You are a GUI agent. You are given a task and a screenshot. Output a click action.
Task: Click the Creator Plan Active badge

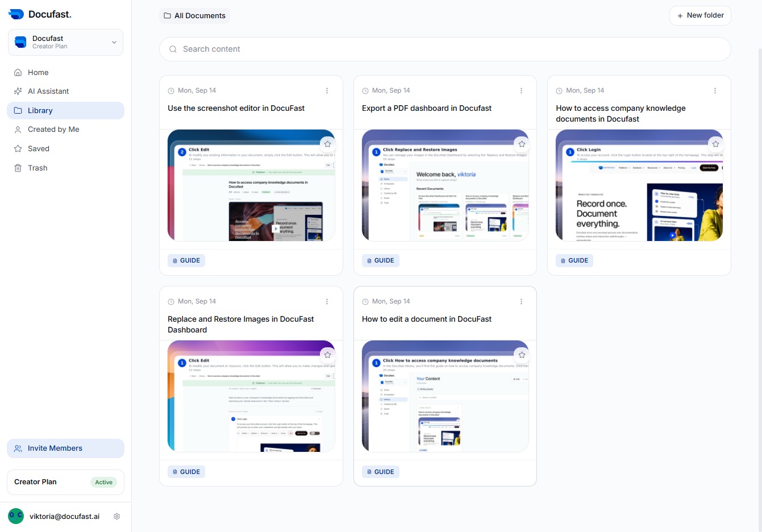click(103, 482)
